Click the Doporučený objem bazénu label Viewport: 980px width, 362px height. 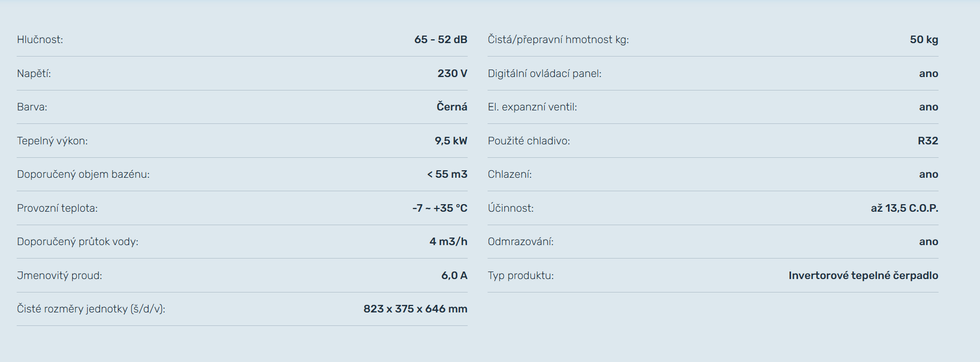pyautogui.click(x=83, y=175)
